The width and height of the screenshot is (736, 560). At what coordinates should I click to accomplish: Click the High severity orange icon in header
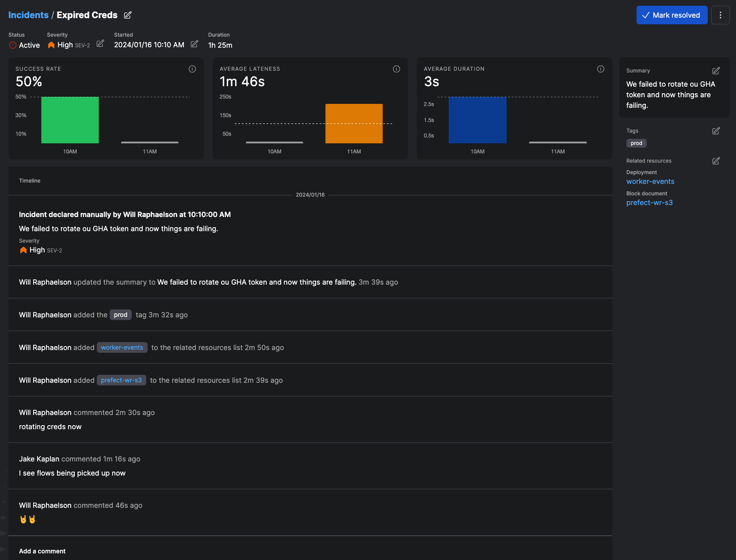coord(51,45)
